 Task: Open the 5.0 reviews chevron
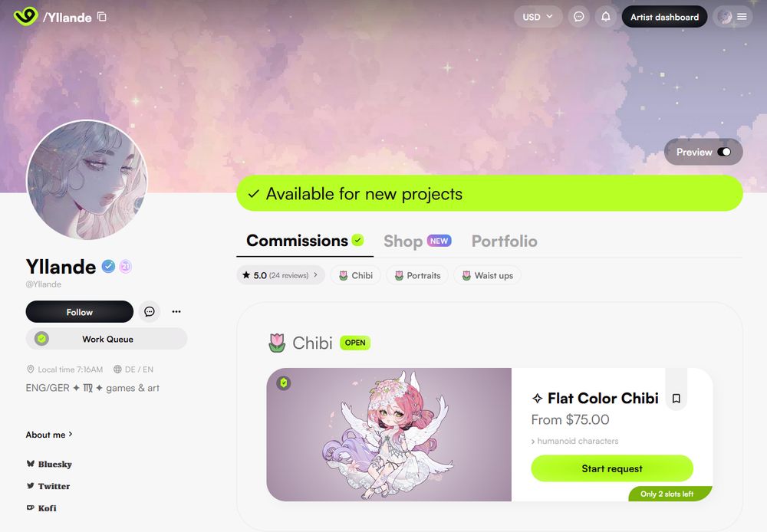[x=315, y=275]
